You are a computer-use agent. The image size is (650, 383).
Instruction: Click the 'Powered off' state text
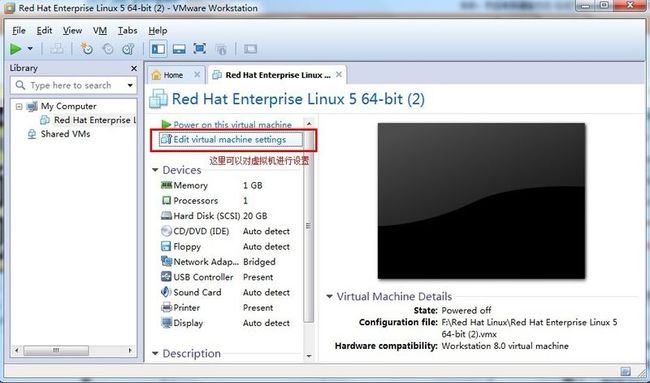(466, 310)
